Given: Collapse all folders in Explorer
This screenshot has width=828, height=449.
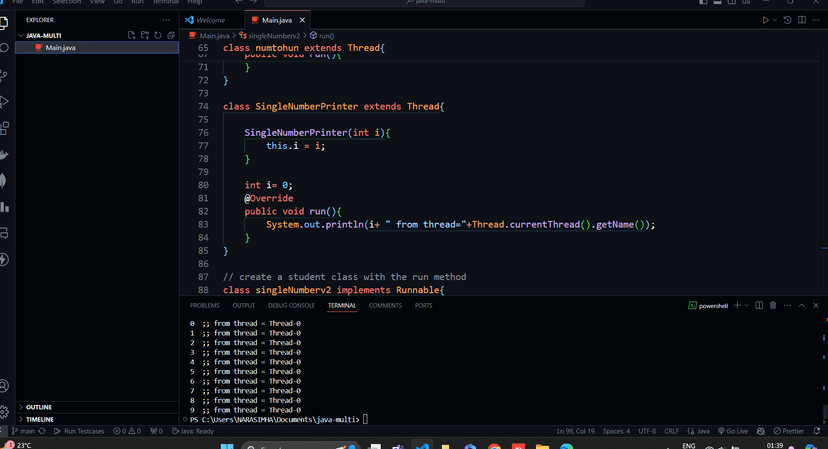Looking at the screenshot, I should (x=171, y=35).
